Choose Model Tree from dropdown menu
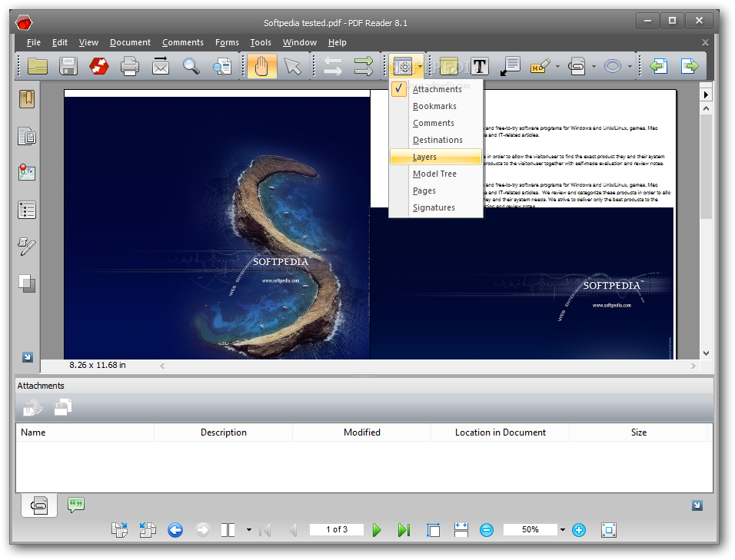735x560 pixels. coord(436,174)
